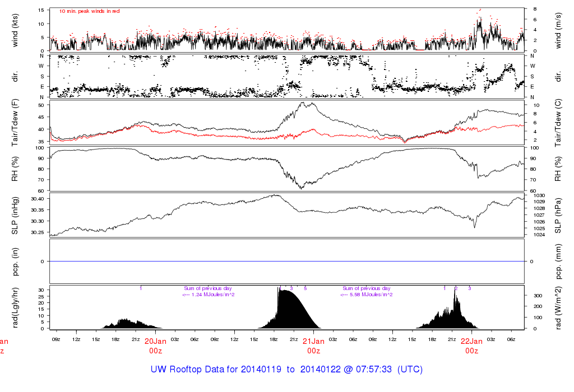This screenshot has height=392, width=574.
Task: Select the '300' tick on the rad (W/m^2) axis
Action: [538, 296]
